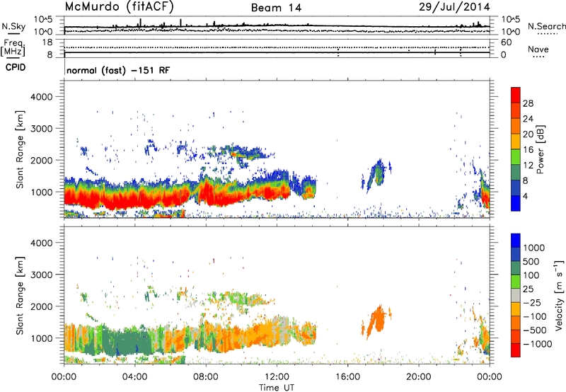This screenshot has height=392, width=566.
Task: Click the -1000 tick on the velocity colorbar
Action: [538, 344]
